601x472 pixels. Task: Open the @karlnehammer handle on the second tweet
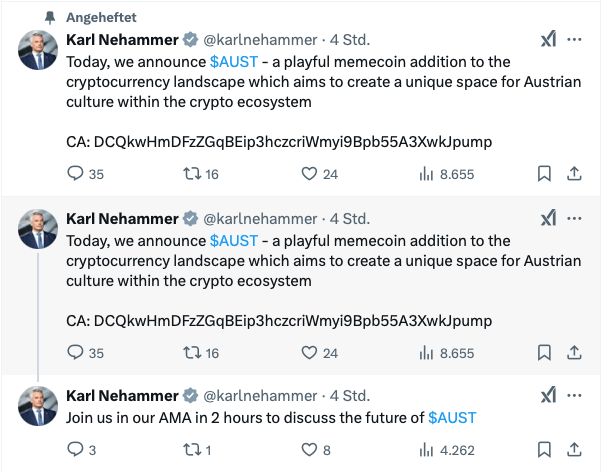click(261, 218)
